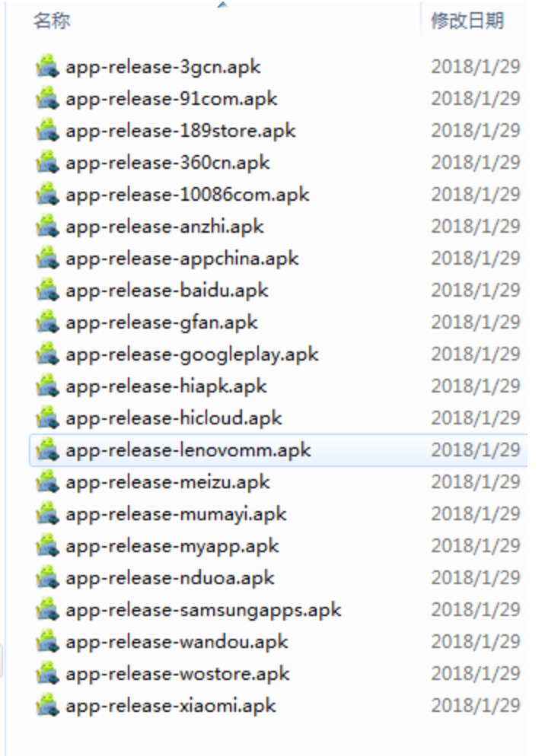
Task: Click the 2018/1/29 date in the lenovomm row
Action: [x=476, y=449]
